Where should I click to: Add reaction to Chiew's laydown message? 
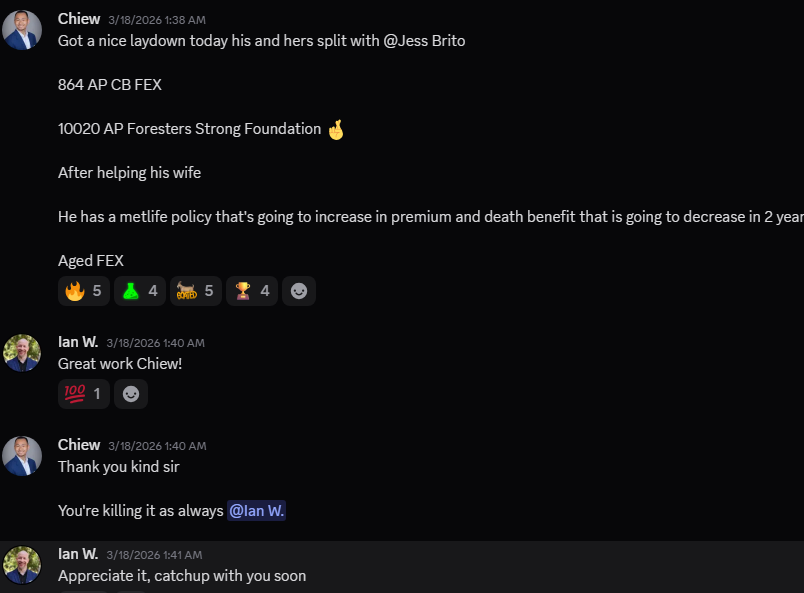(299, 291)
